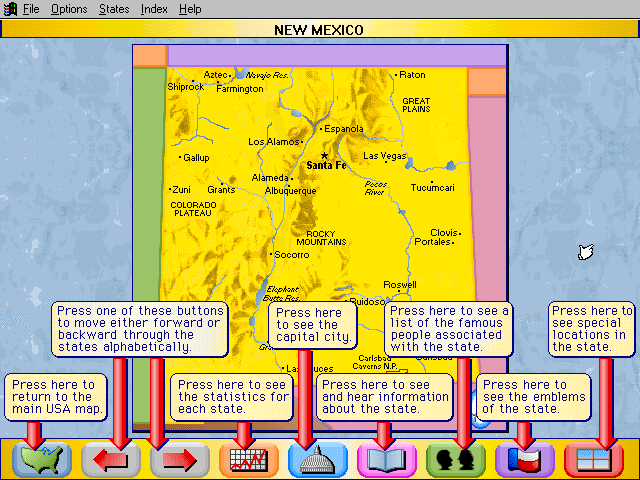640x480 pixels.
Task: Go to next state with right arrow
Action: 180,460
